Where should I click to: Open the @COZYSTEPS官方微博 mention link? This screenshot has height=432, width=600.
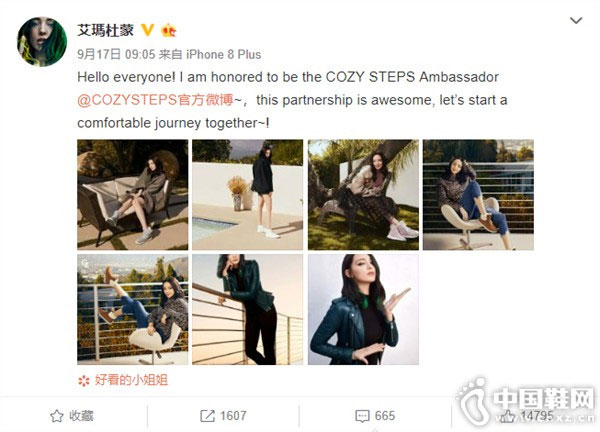[155, 100]
